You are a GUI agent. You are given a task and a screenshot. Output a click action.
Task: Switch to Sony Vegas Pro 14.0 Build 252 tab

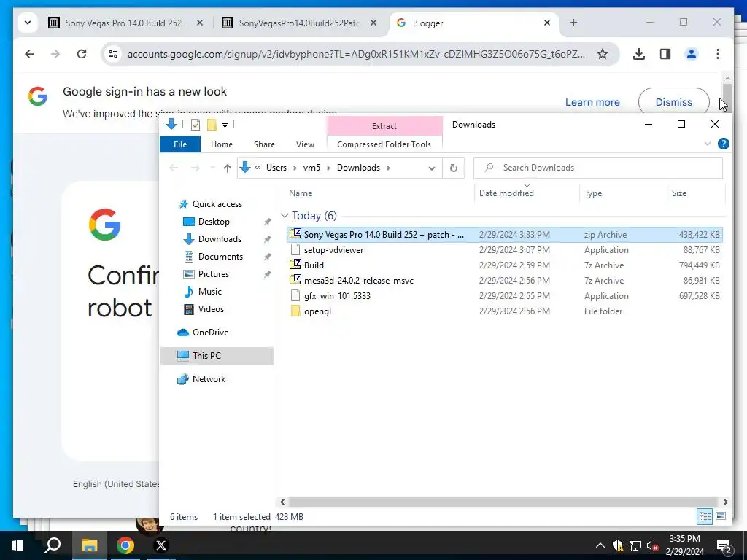point(124,23)
